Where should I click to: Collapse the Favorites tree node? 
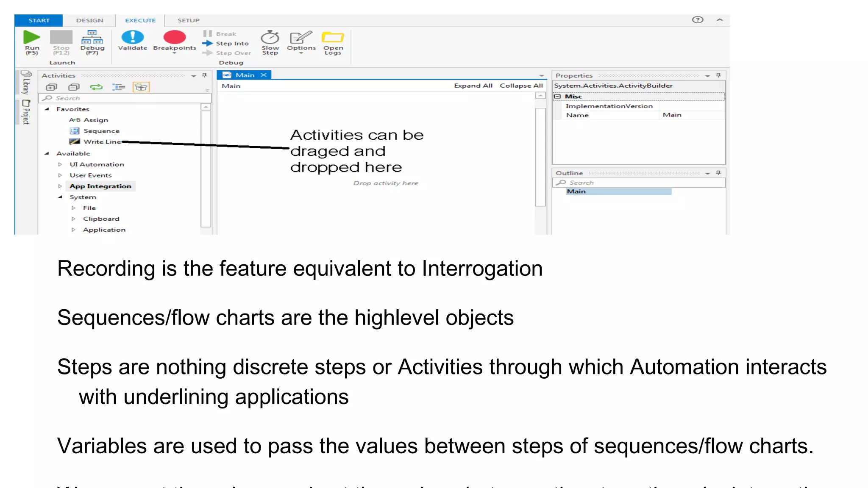(x=47, y=109)
